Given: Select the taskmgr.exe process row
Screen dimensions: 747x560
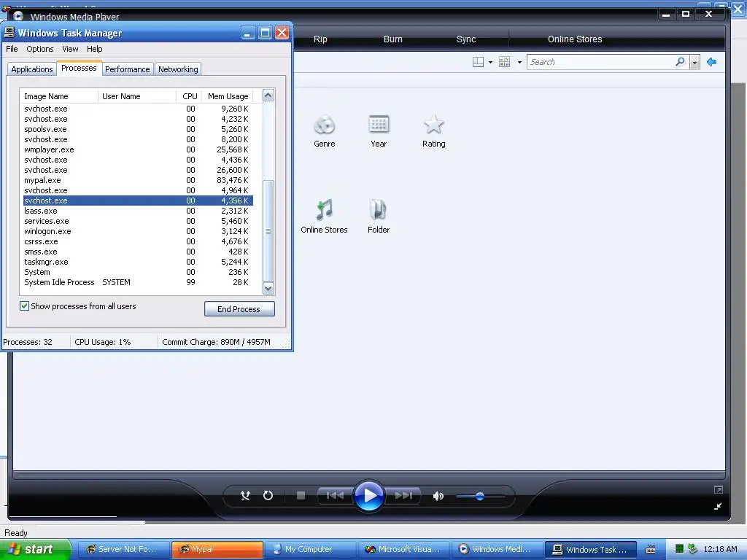Looking at the screenshot, I should pos(137,262).
